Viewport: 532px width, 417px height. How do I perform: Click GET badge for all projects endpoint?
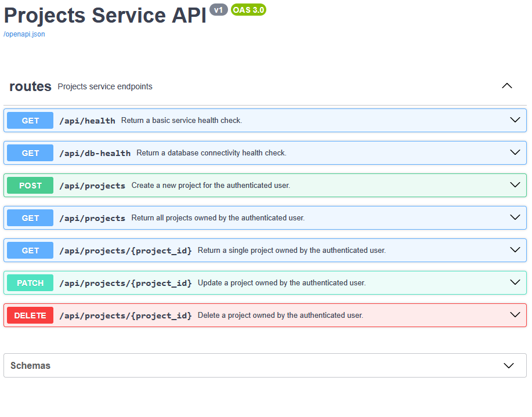pyautogui.click(x=30, y=218)
